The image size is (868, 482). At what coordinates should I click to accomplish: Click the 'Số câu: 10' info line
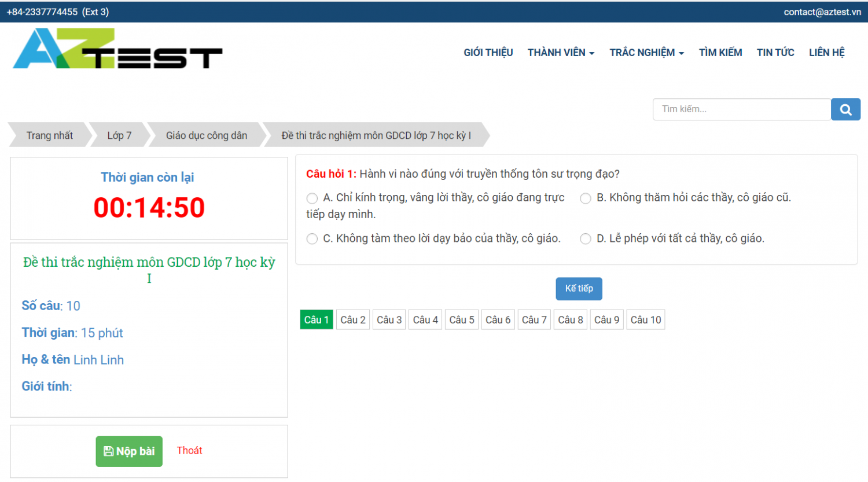point(51,306)
